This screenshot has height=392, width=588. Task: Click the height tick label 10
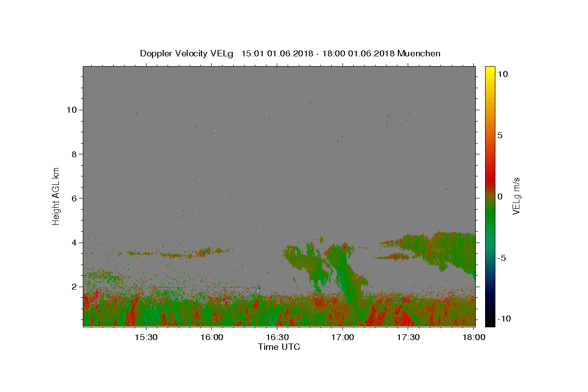[72, 110]
